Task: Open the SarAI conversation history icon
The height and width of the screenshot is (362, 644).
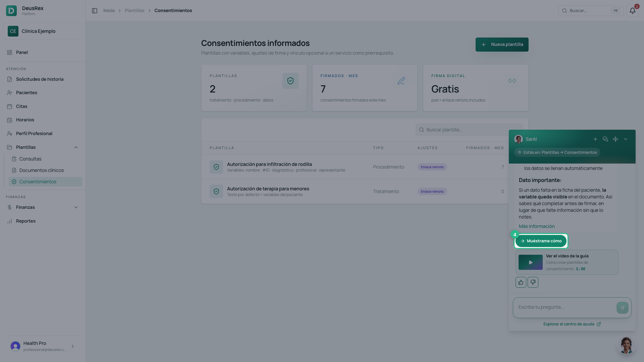Action: click(x=605, y=139)
